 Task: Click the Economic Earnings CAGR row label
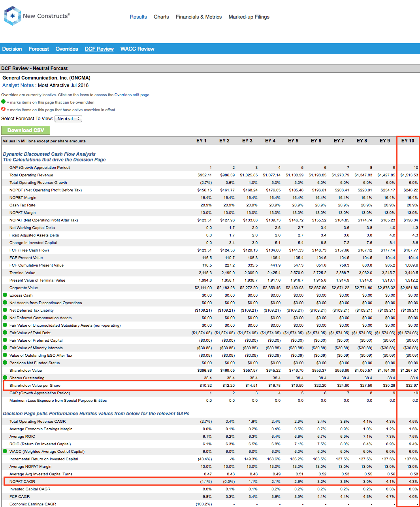[x=33, y=504]
